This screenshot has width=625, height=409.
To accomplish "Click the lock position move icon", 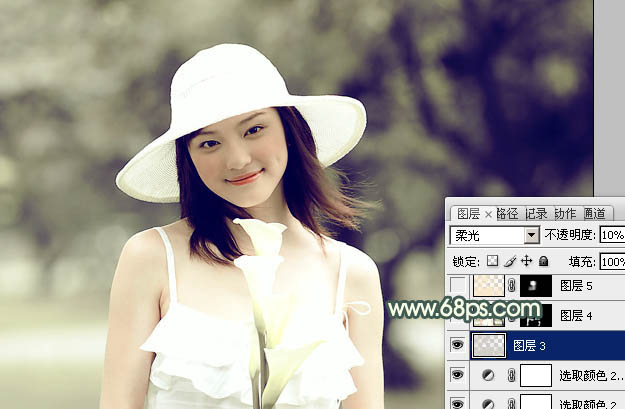I will pos(526,261).
